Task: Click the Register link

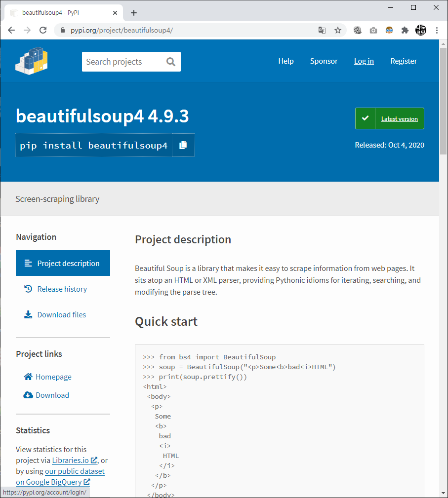Action: coord(404,61)
